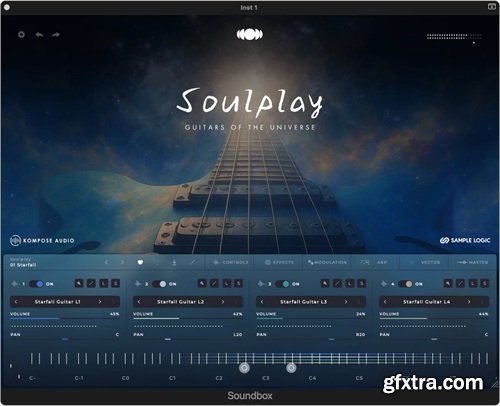Viewport: 500px width, 406px height.
Task: Toggle layer 2 L button
Action: click(x=227, y=283)
